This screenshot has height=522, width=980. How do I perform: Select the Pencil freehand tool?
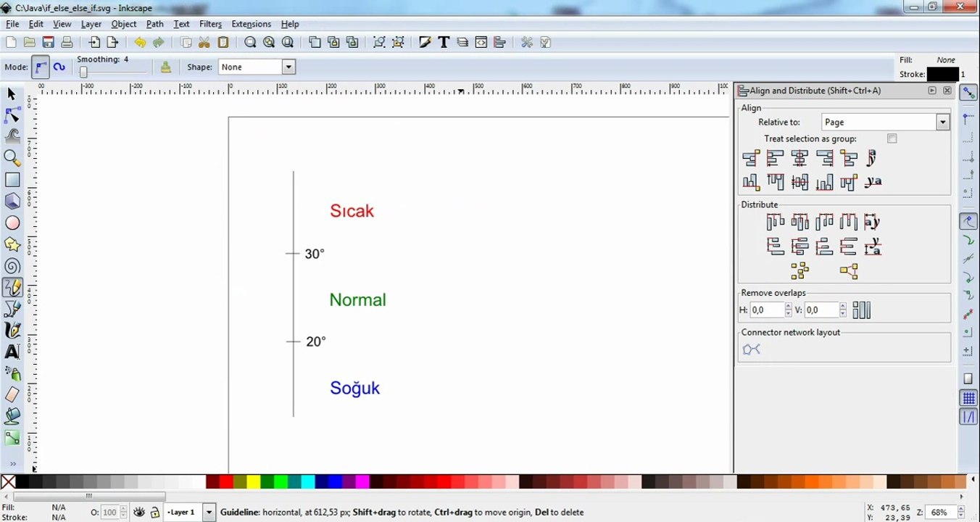[x=12, y=288]
